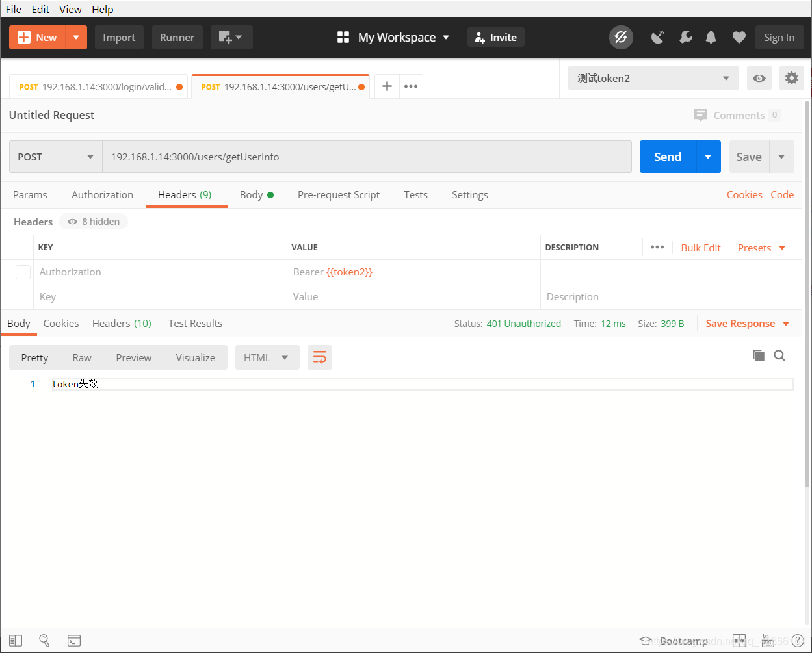Click the Invite button
Image resolution: width=812 pixels, height=653 pixels.
[496, 38]
